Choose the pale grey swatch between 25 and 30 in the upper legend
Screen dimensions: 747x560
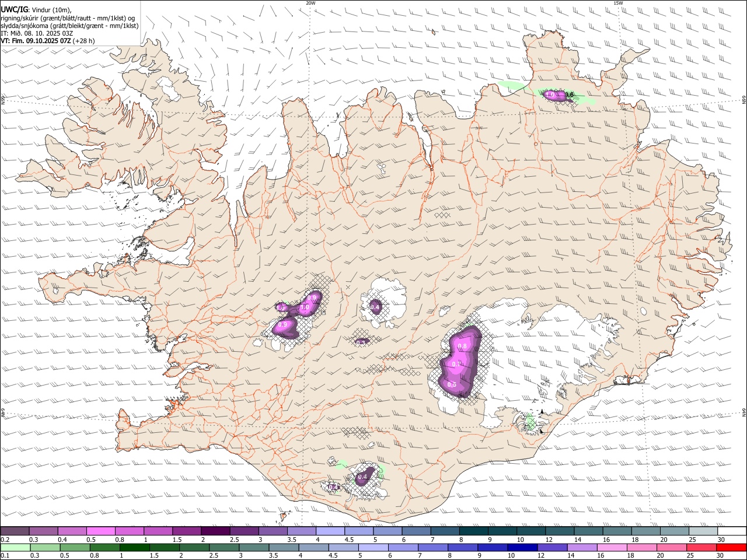(x=703, y=531)
